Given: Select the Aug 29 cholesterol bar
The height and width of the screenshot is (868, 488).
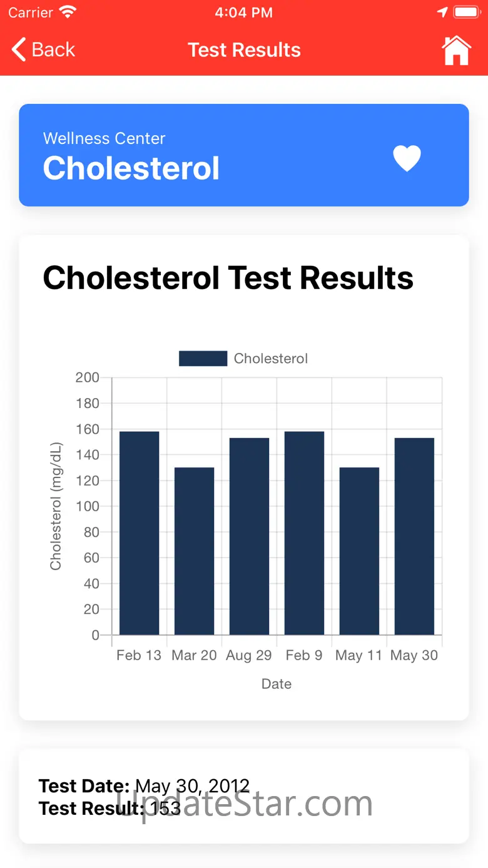Looking at the screenshot, I should click(249, 536).
